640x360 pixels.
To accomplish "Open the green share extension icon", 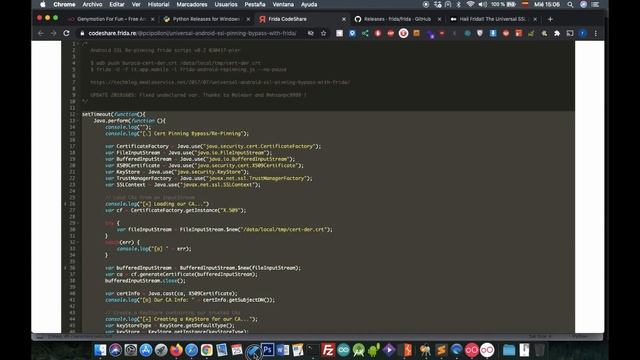I will [x=365, y=33].
